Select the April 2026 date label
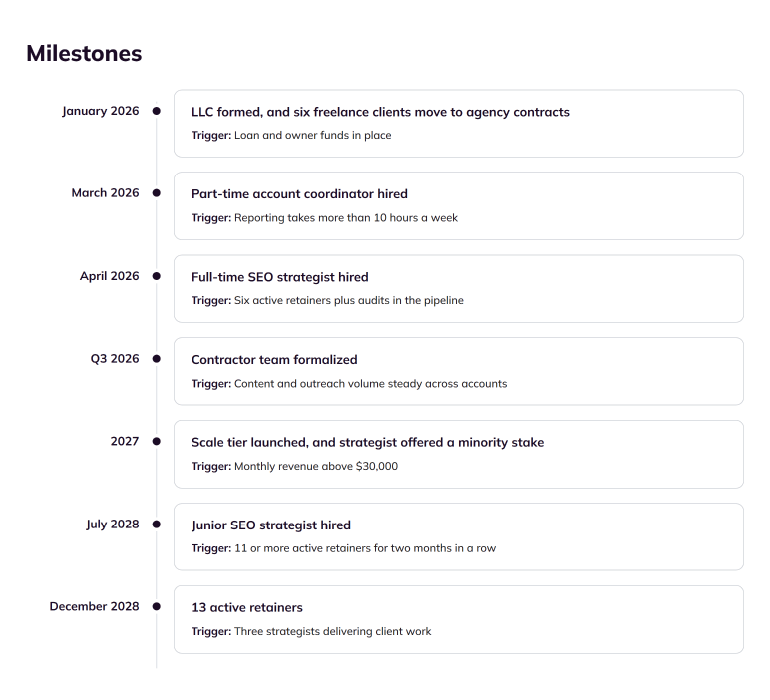The width and height of the screenshot is (770, 700). tap(109, 276)
